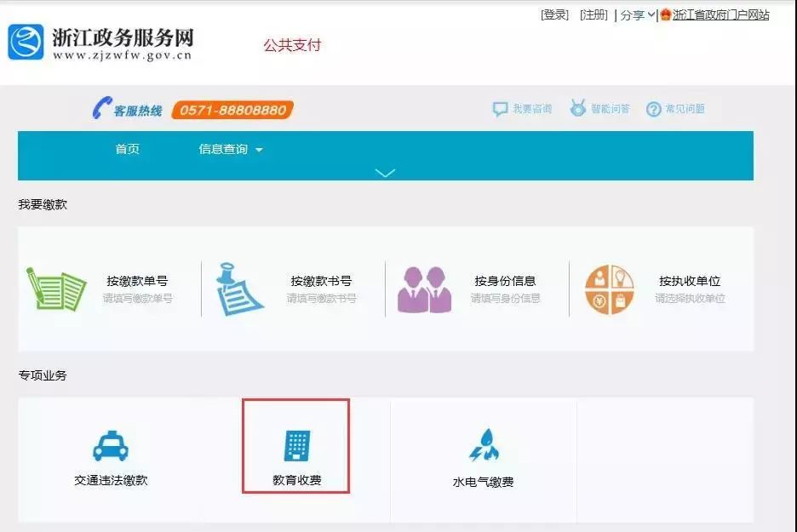The width and height of the screenshot is (797, 532).
Task: Open 教育收费 building icon
Action: (296, 445)
